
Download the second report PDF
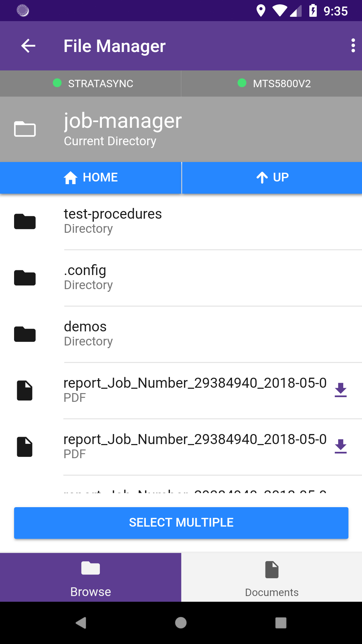(x=341, y=446)
